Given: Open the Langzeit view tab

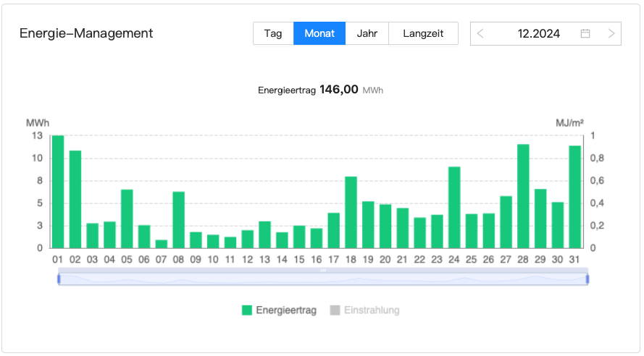Looking at the screenshot, I should click(423, 34).
